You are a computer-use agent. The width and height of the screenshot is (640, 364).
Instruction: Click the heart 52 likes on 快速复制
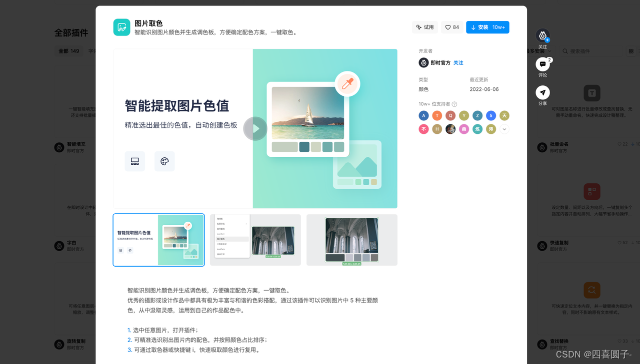click(622, 243)
